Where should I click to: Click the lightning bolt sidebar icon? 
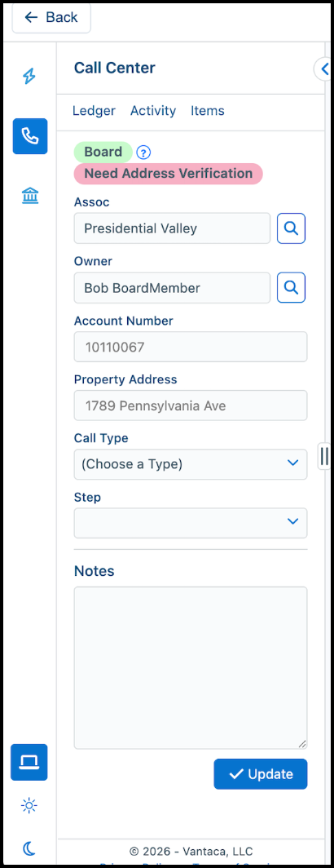(29, 76)
